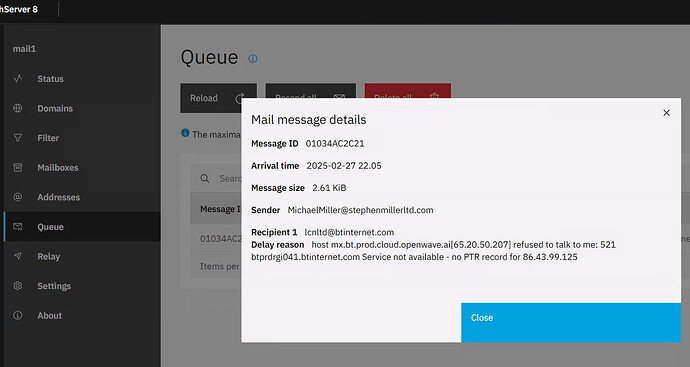The image size is (690, 367).
Task: Click the Relay paper-plane icon
Action: [18, 256]
